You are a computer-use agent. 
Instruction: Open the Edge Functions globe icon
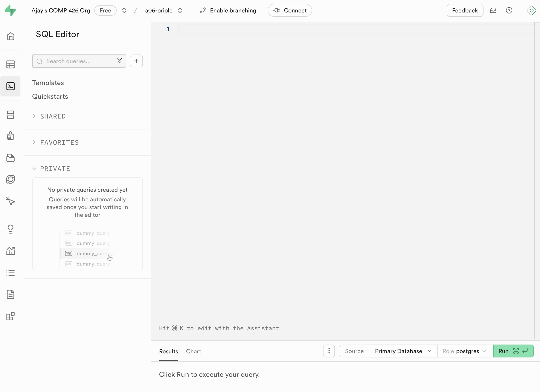pos(11,179)
